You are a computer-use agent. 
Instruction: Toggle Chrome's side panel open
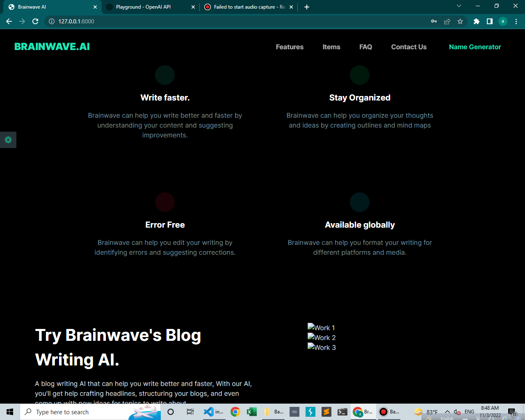(489, 21)
